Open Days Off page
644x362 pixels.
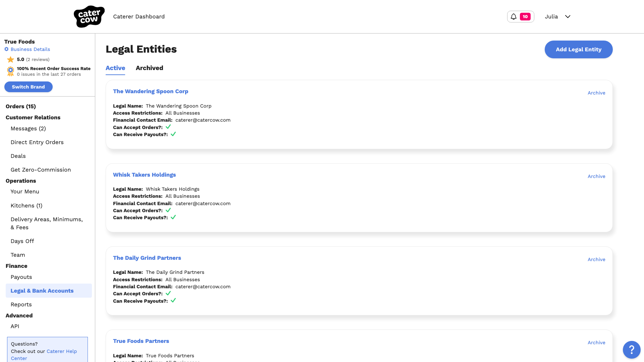[x=22, y=241]
